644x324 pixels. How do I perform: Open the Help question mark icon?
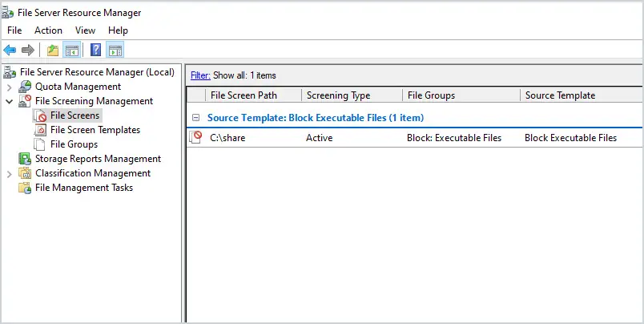(x=95, y=51)
